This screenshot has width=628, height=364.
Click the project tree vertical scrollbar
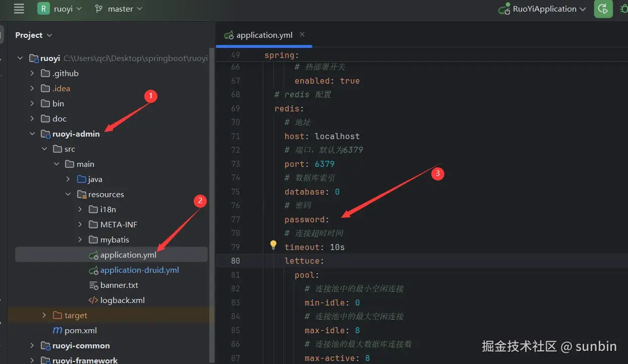[x=212, y=202]
